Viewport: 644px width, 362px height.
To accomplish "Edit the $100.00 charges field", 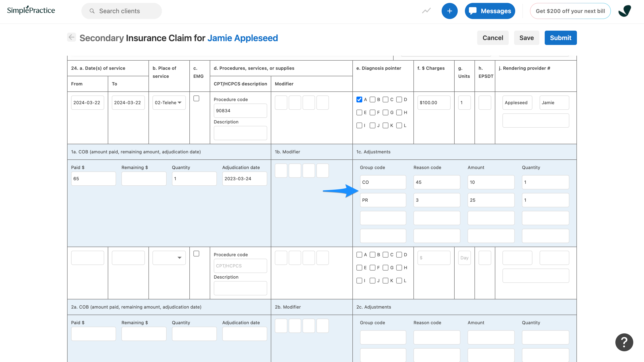I will point(434,102).
